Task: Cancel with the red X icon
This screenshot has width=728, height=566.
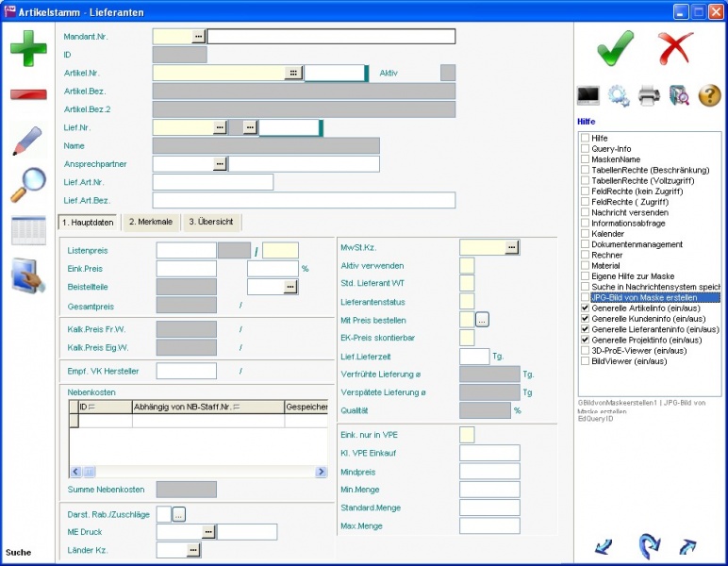Action: (675, 47)
